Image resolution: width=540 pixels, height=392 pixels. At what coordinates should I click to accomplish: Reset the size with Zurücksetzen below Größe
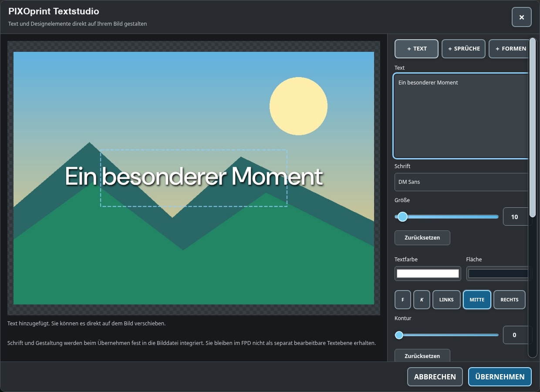click(422, 238)
